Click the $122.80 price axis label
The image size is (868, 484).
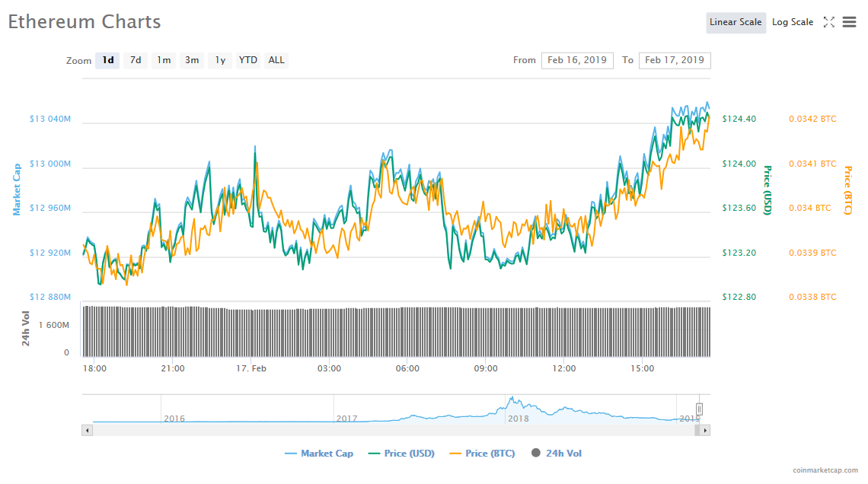pyautogui.click(x=739, y=297)
